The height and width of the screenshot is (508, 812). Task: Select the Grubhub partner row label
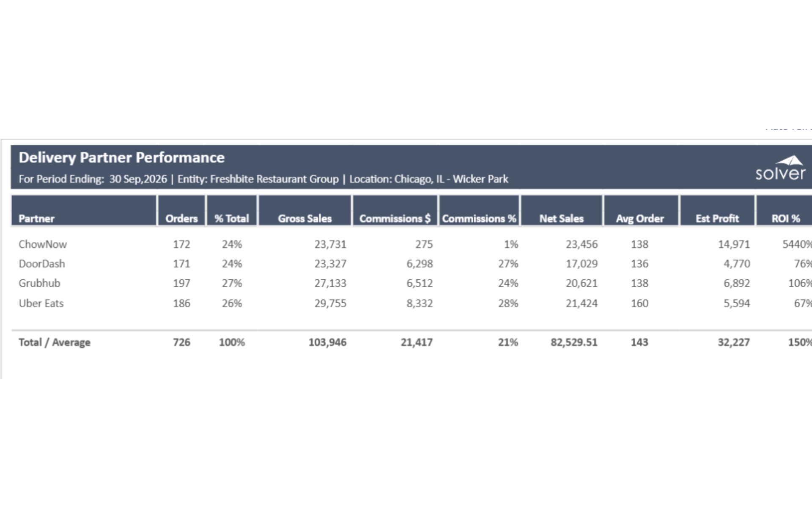coord(39,283)
